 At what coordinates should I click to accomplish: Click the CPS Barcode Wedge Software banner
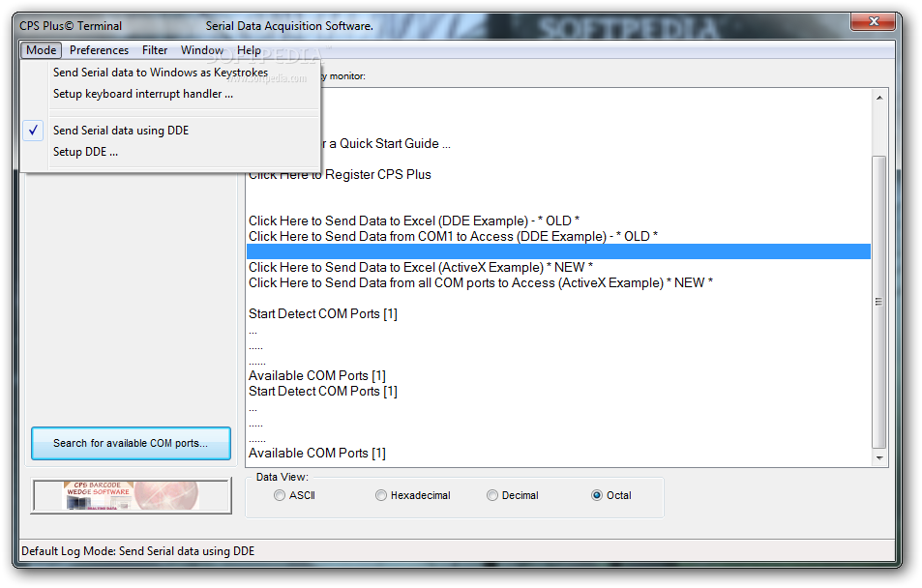[132, 496]
